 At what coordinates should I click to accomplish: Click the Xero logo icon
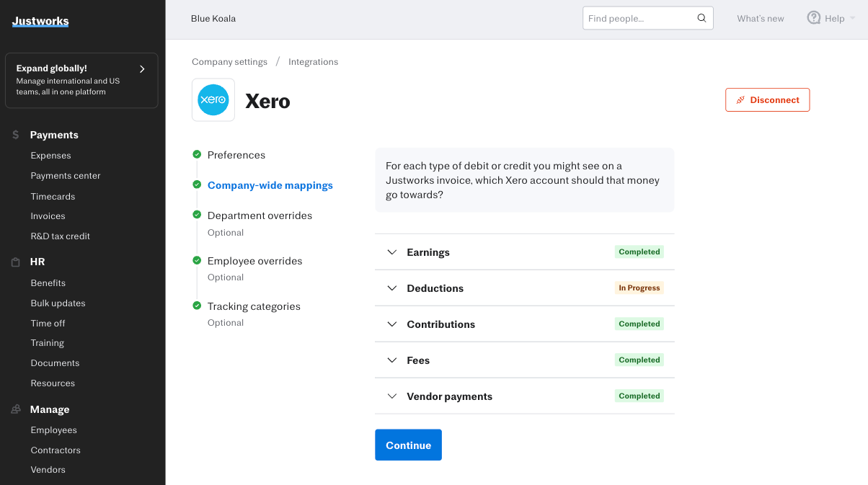pos(213,100)
